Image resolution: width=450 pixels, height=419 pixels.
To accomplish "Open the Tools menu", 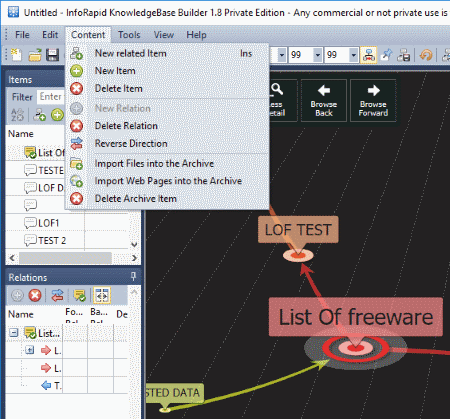I will click(x=129, y=35).
